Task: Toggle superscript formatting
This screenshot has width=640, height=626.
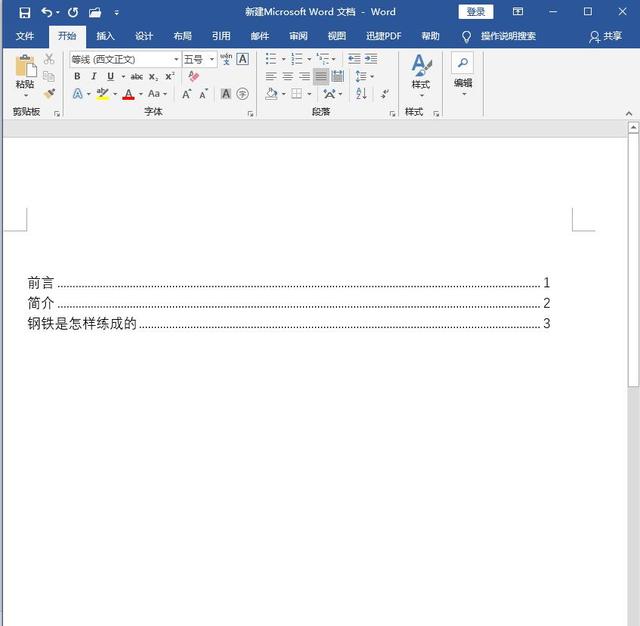Action: pyautogui.click(x=170, y=76)
